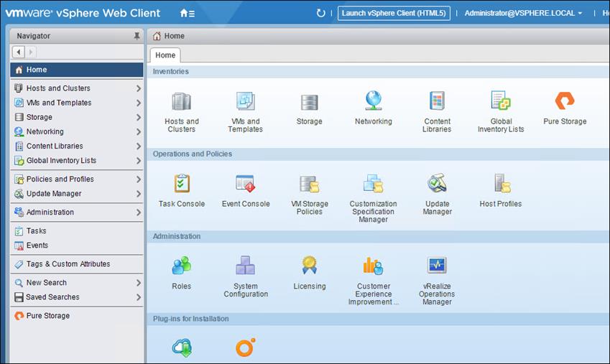Open Update Manager icon in Operations and Policies
The height and width of the screenshot is (364, 610).
pos(437,183)
